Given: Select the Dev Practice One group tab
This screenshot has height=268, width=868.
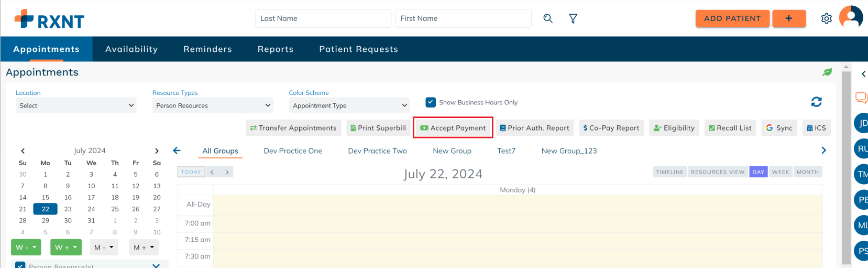Looking at the screenshot, I should pos(293,151).
